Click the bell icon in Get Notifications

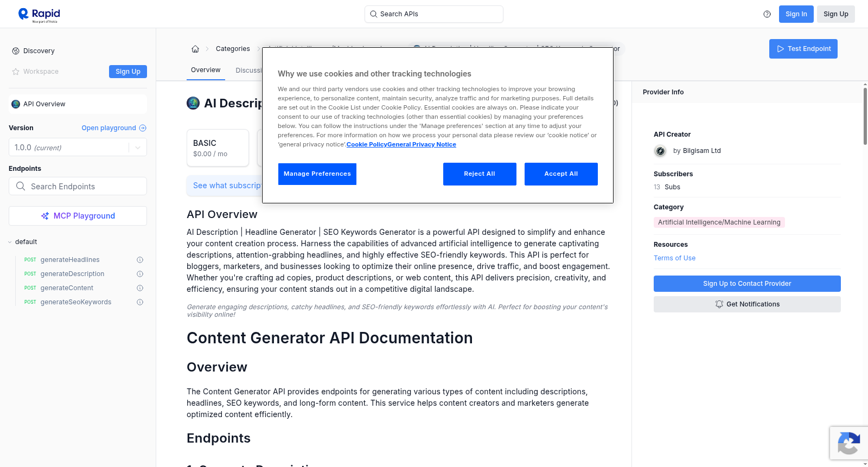tap(719, 304)
